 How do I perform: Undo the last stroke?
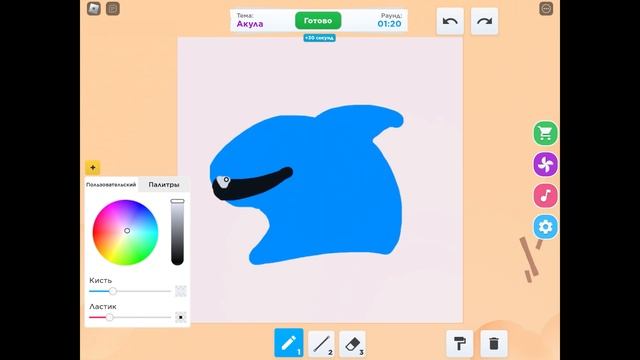[450, 21]
